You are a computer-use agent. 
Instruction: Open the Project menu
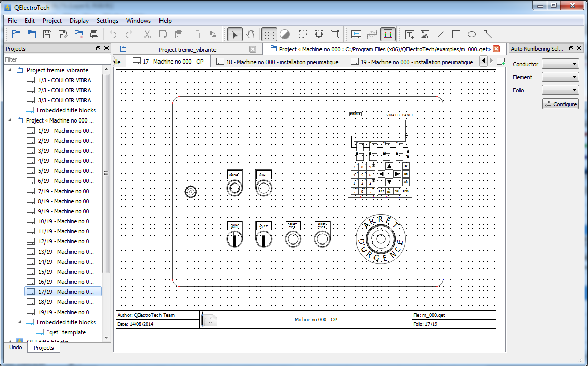pos(52,21)
